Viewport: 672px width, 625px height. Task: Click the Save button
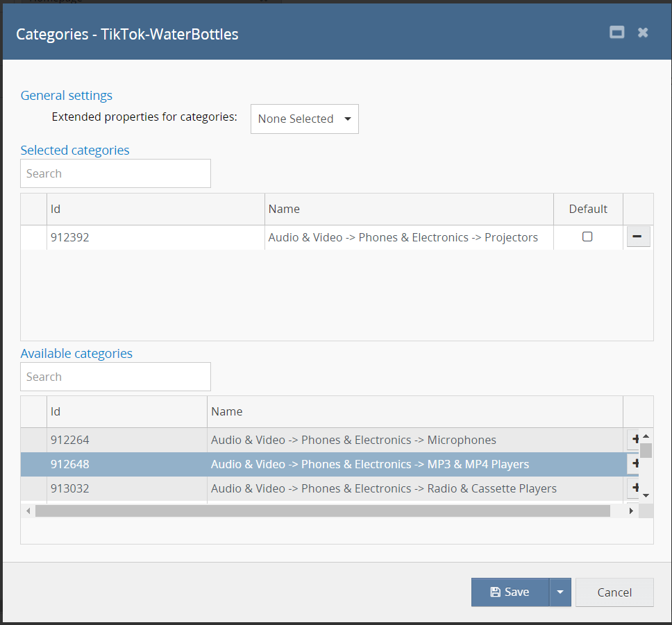pos(510,592)
